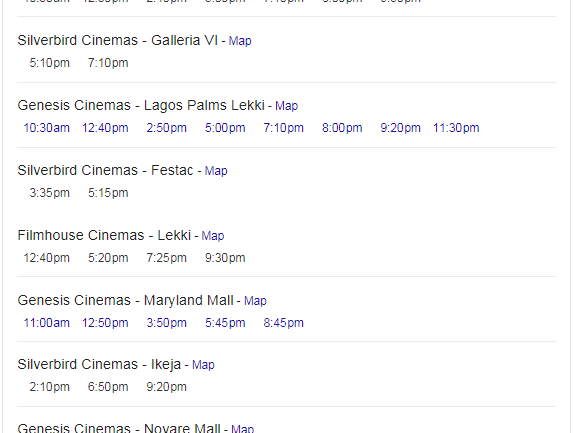Image resolution: width=575 pixels, height=433 pixels.
Task: Open Map link for Genesis Cinemas Novare Mall
Action: tap(242, 428)
